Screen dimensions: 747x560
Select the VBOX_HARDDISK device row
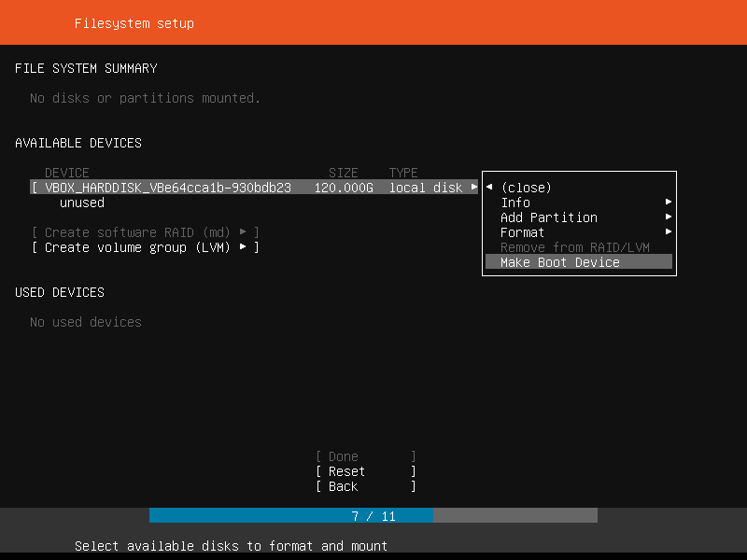coord(254,188)
